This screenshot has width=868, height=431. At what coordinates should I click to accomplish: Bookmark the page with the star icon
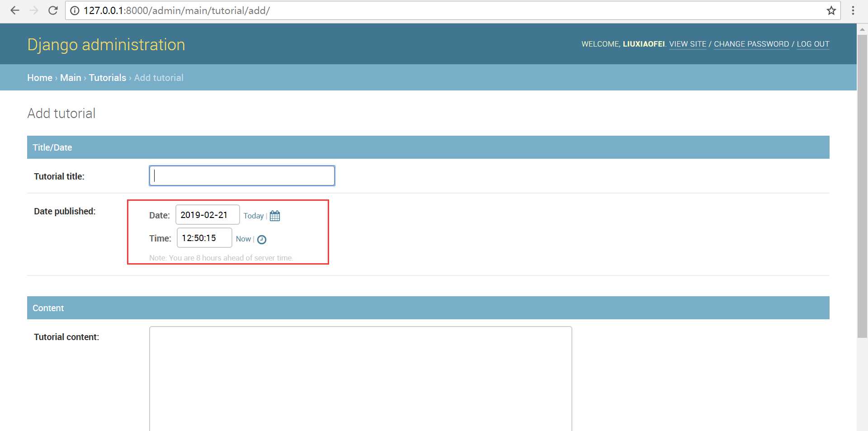[831, 10]
